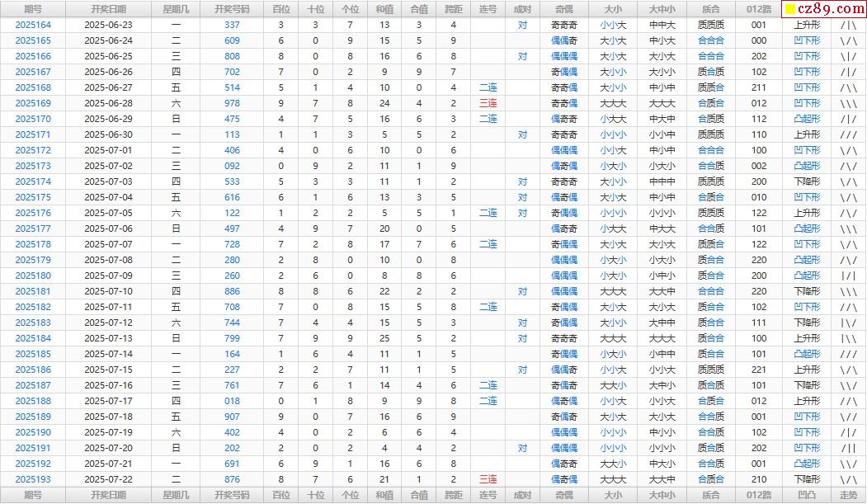
Task: Open period 2025188 link
Action: pos(33,401)
